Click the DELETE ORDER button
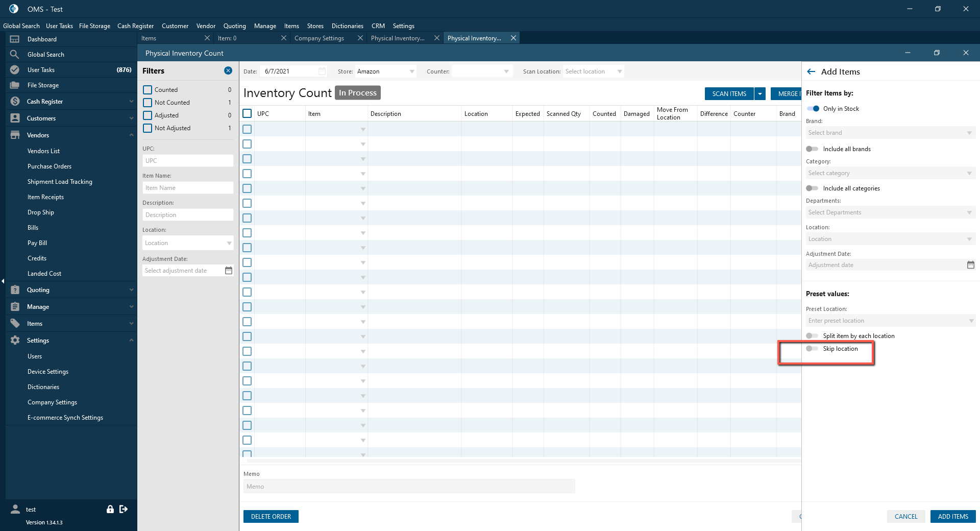980x531 pixels. (x=271, y=517)
